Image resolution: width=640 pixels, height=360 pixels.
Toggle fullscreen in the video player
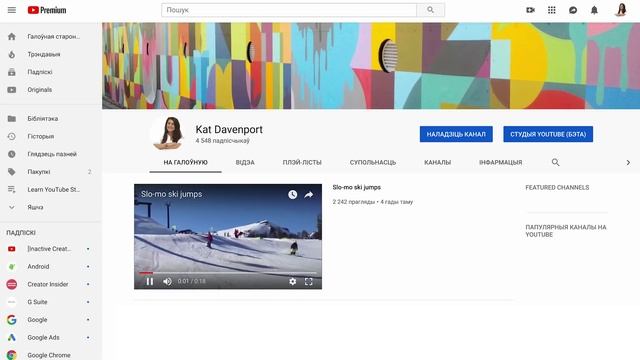click(x=309, y=281)
